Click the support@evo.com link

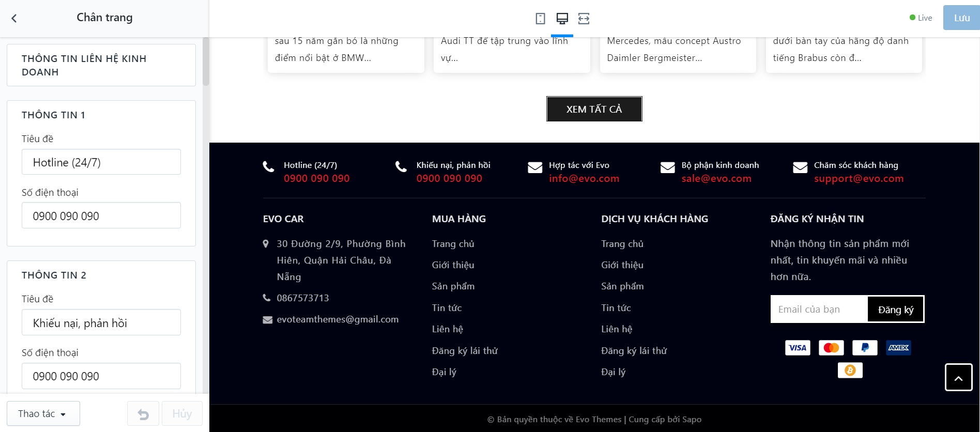[859, 178]
